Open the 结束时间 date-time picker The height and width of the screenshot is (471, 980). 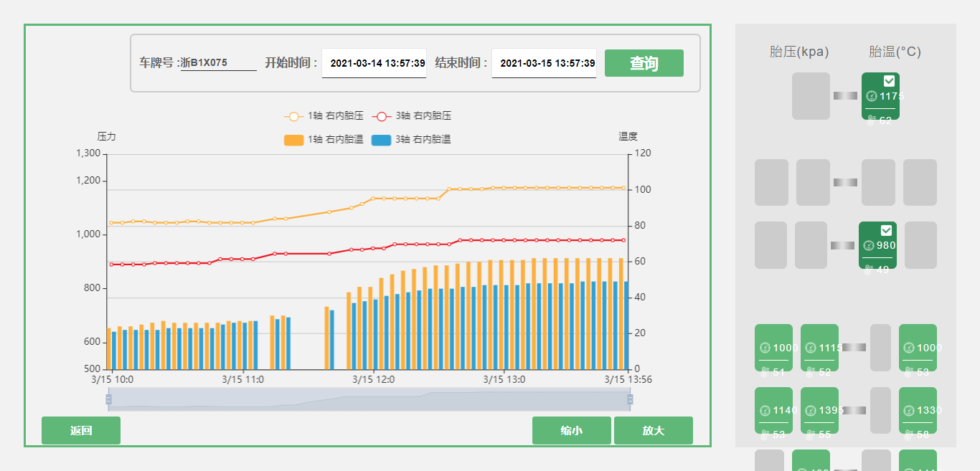click(544, 63)
